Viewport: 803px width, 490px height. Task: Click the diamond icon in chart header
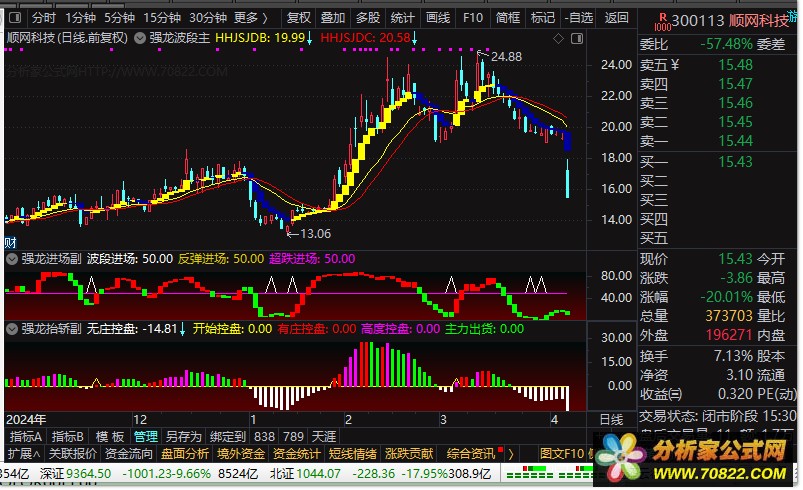pyautogui.click(x=558, y=38)
